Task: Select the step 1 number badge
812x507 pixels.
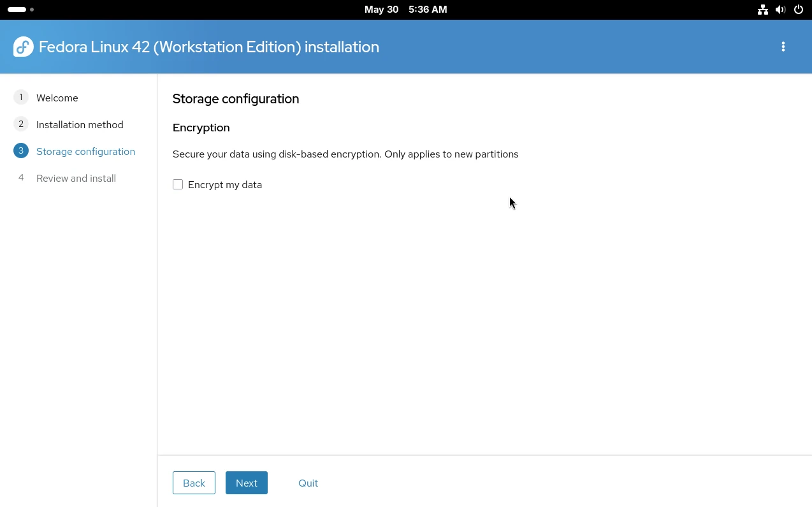Action: (x=21, y=97)
